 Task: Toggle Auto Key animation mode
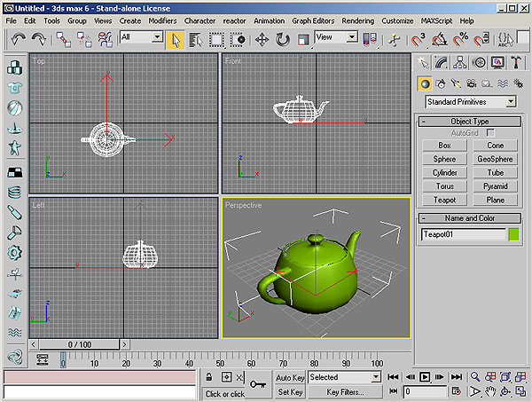point(290,377)
